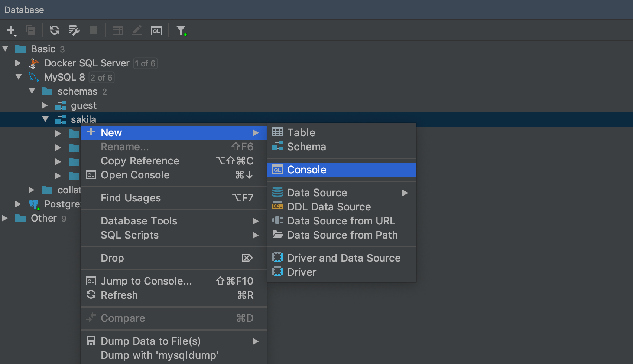Open the Database Tools submenu

[x=139, y=221]
